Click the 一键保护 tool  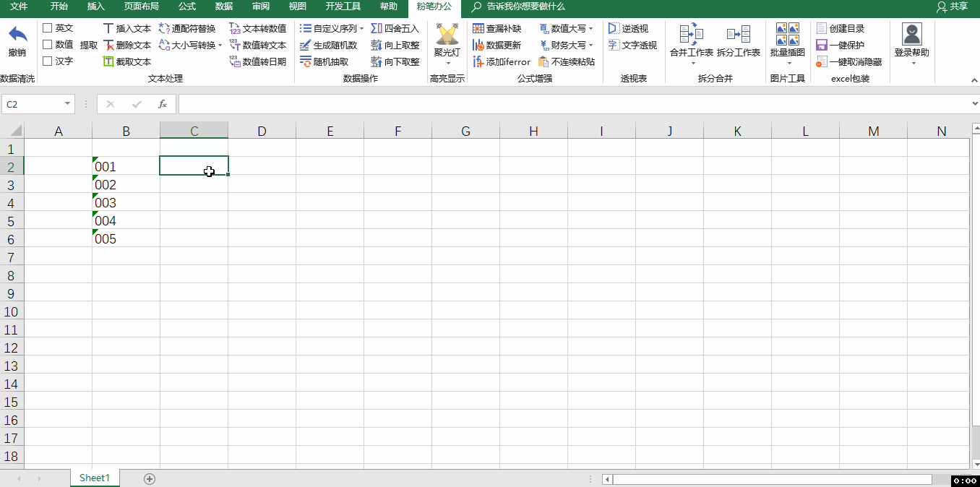tap(841, 45)
